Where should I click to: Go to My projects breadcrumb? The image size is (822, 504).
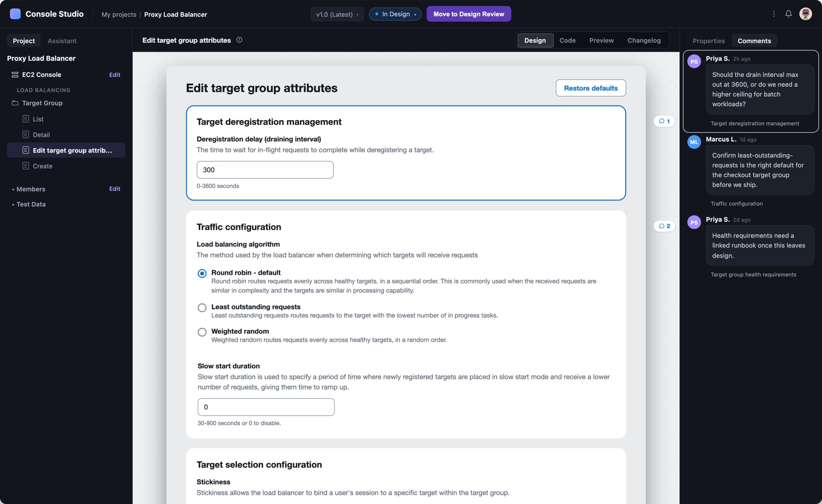pyautogui.click(x=119, y=14)
